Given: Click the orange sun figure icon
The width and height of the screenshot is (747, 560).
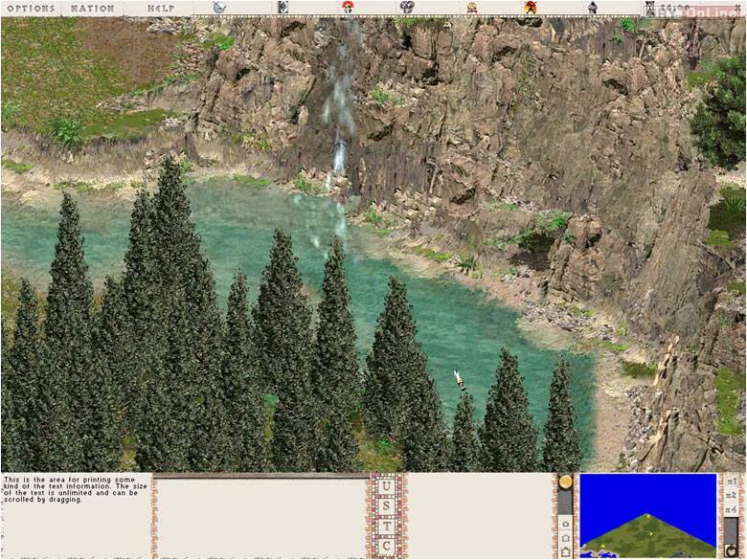Looking at the screenshot, I should point(531,7).
